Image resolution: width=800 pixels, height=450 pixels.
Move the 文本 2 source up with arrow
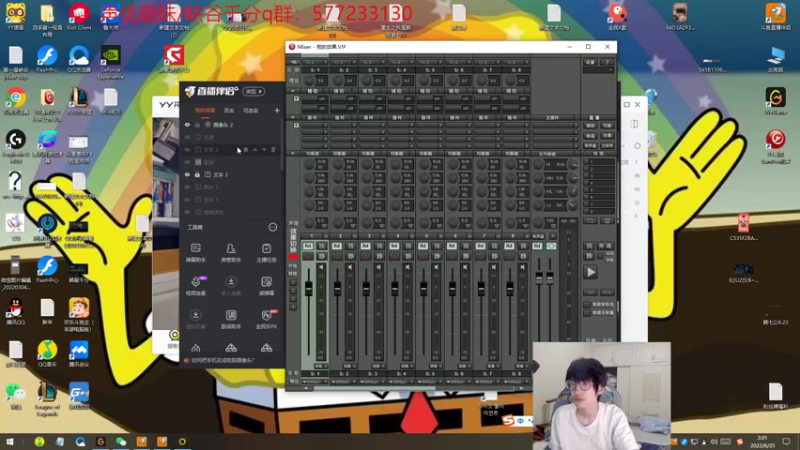[255, 149]
